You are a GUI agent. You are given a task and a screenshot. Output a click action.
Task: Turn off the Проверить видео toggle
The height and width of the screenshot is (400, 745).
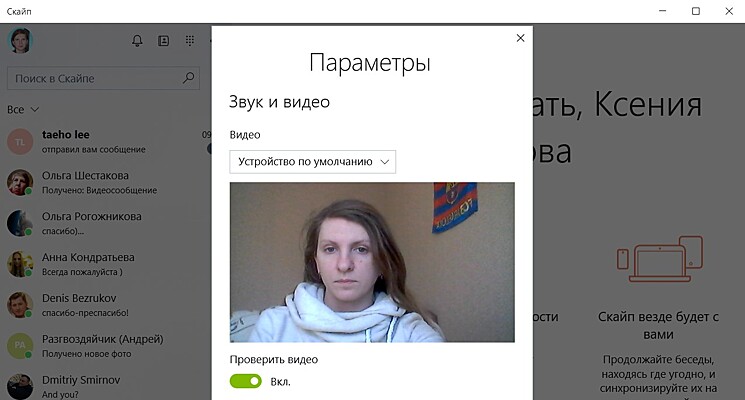pyautogui.click(x=245, y=381)
